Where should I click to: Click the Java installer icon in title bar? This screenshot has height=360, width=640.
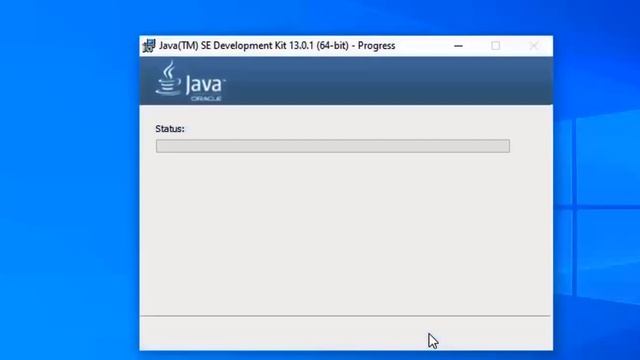[x=149, y=46]
